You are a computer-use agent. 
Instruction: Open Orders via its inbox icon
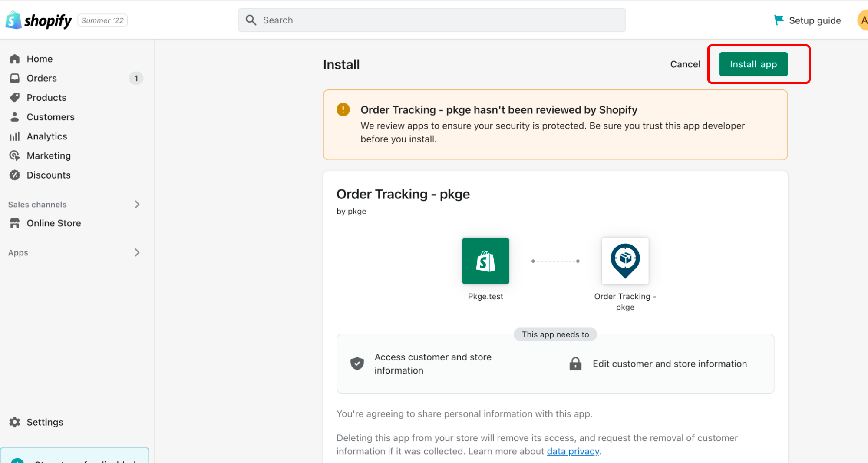coord(15,78)
